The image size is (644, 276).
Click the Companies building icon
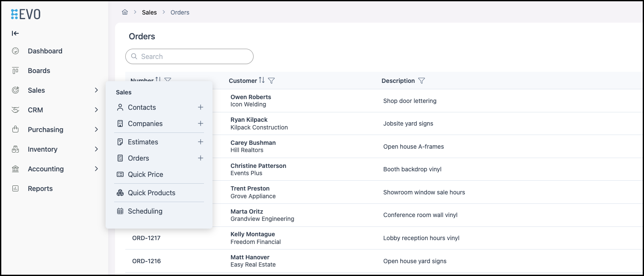coord(120,123)
